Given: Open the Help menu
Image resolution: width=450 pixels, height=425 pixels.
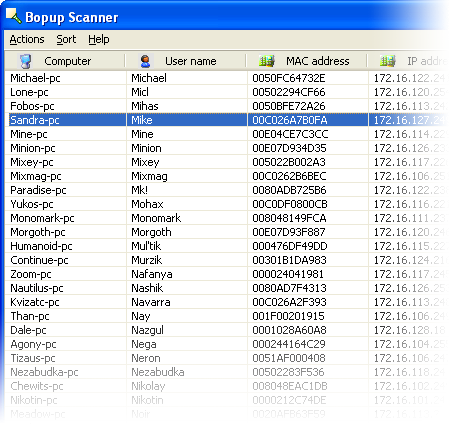Looking at the screenshot, I should pyautogui.click(x=99, y=39).
